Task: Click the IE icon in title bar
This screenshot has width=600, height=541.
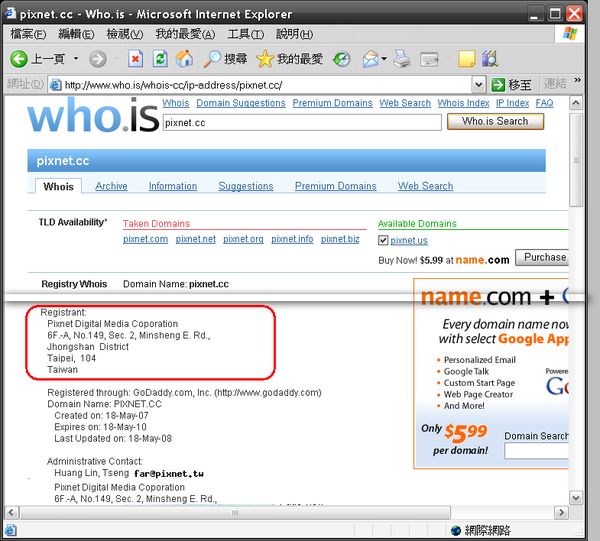Action: click(10, 13)
